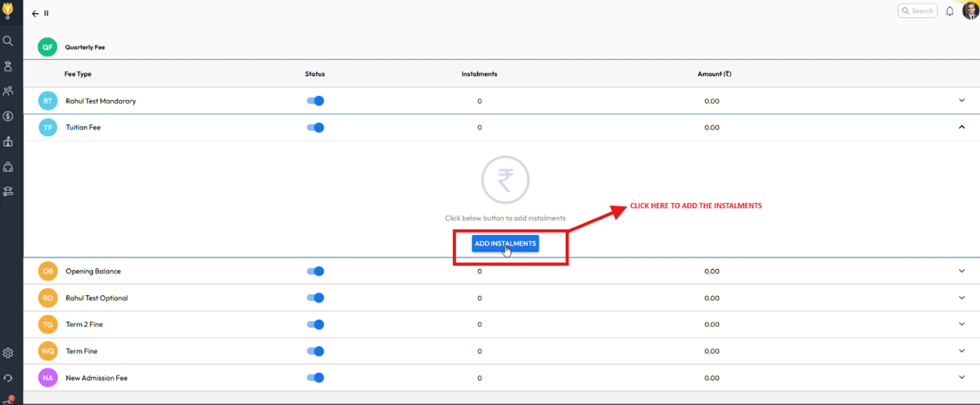Expand the Rahul Test Mandarory row
This screenshot has height=405, width=980.
(962, 100)
